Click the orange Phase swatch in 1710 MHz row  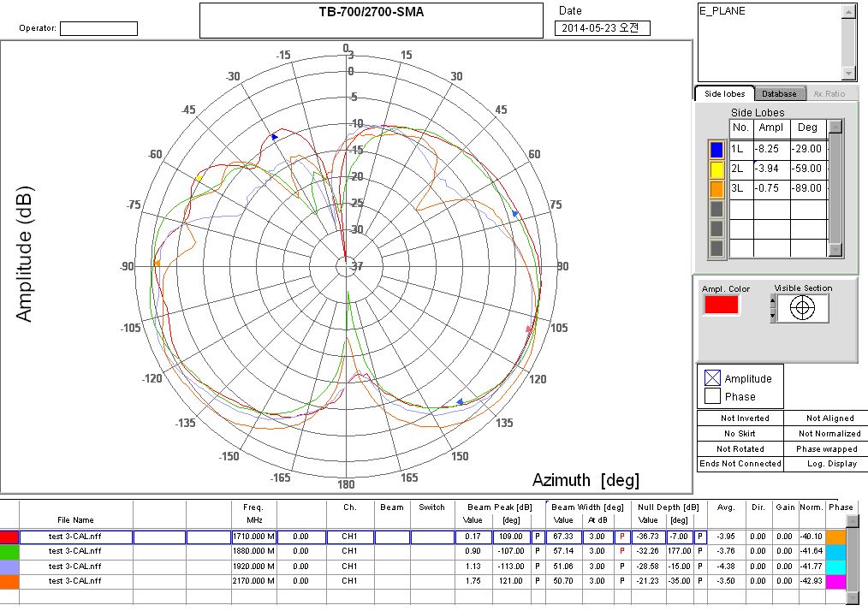point(835,537)
